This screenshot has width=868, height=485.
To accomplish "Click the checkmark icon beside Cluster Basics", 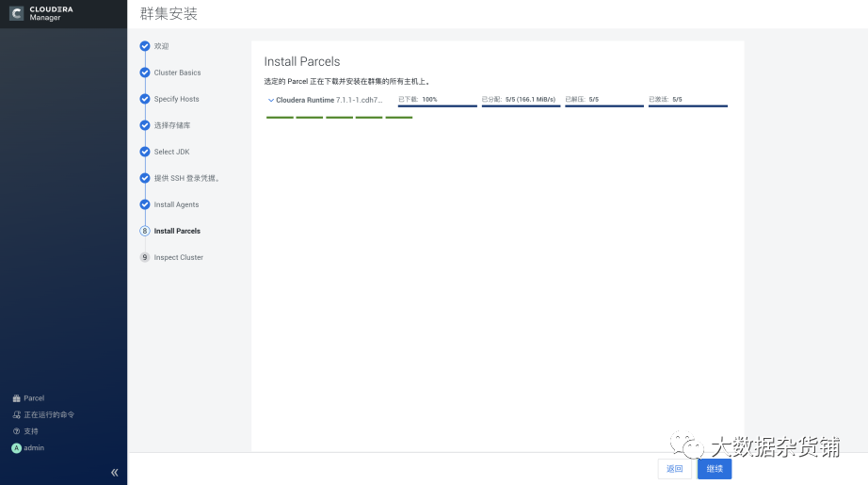I will [x=145, y=73].
